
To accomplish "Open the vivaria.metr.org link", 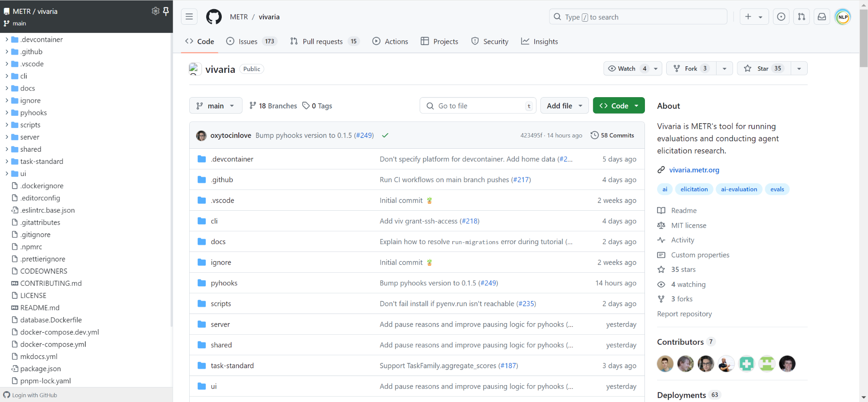I will click(x=694, y=170).
